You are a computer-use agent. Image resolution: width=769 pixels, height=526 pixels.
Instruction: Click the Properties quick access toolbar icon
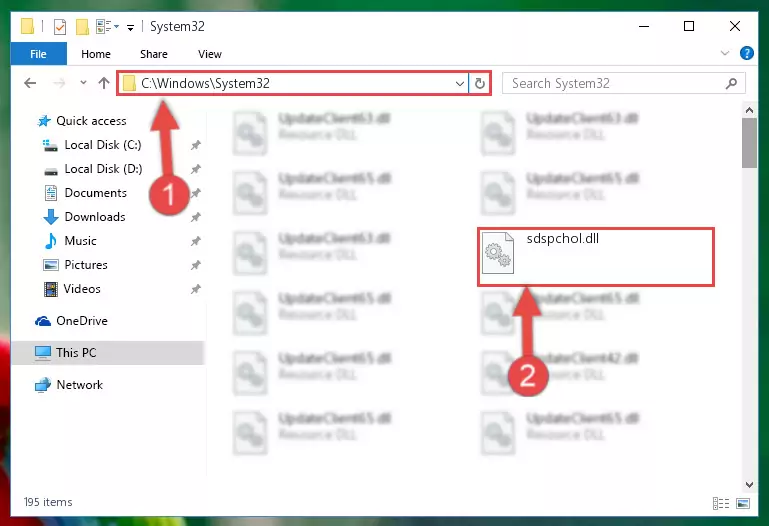click(60, 26)
